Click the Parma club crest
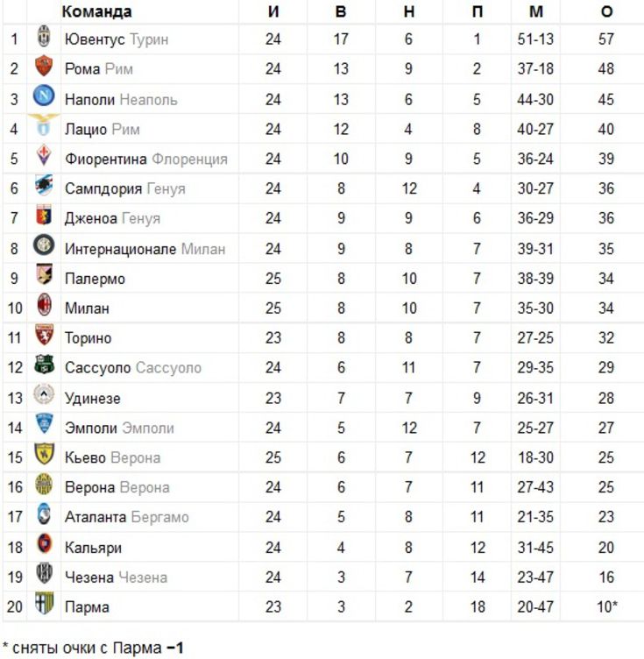This screenshot has height=659, width=644. pos(44,604)
